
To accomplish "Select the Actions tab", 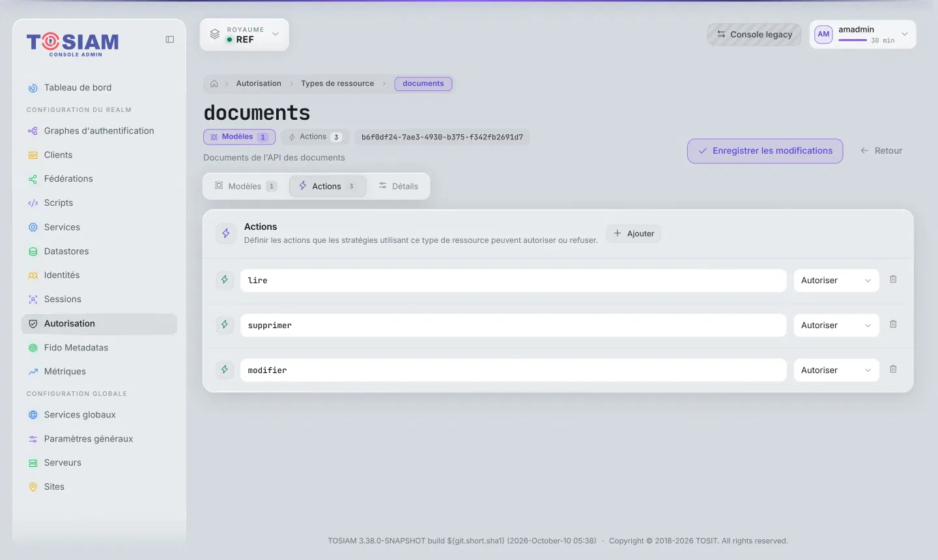I will point(327,186).
